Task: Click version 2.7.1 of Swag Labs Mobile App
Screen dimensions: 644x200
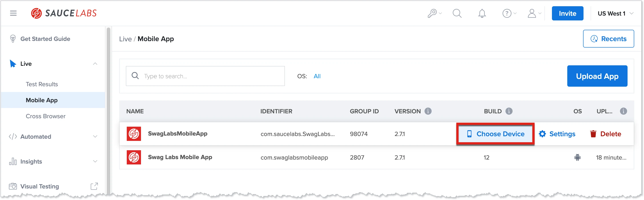Action: click(x=400, y=158)
